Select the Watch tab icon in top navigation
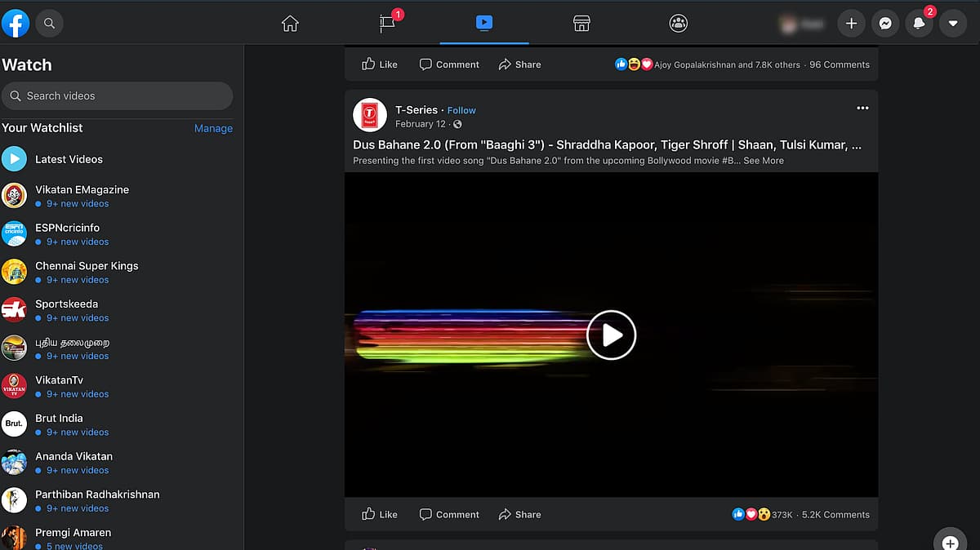The height and width of the screenshot is (550, 980). tap(483, 24)
